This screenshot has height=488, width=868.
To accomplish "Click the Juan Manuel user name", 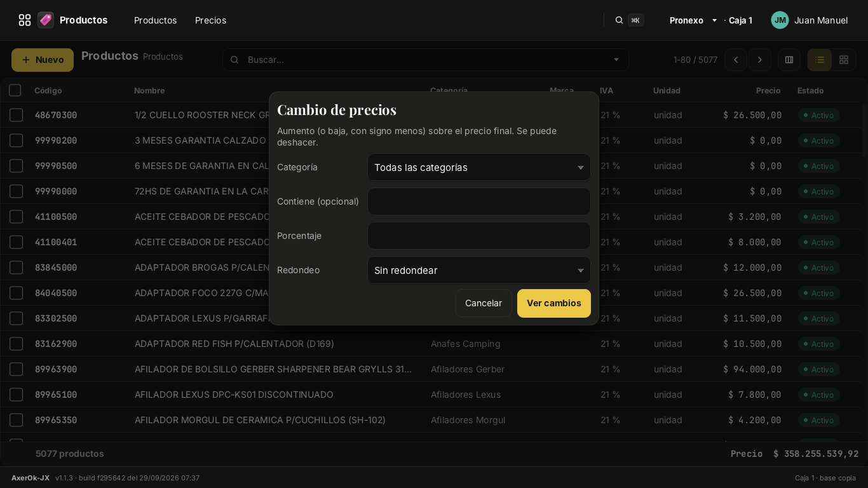I will (821, 20).
